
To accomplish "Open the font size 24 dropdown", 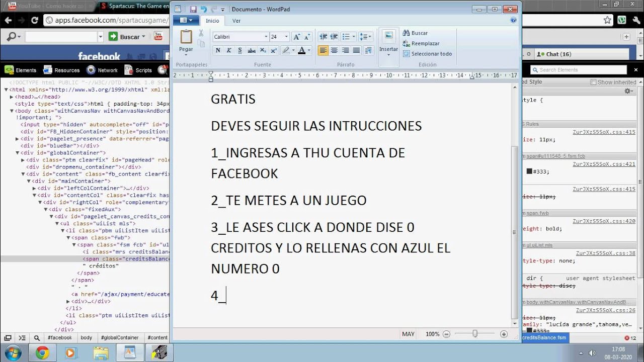I will click(x=286, y=37).
